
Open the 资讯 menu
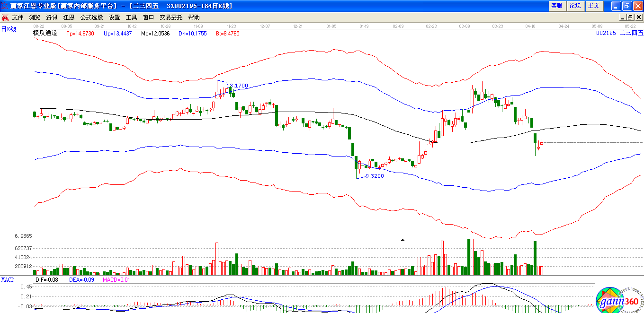(52, 17)
